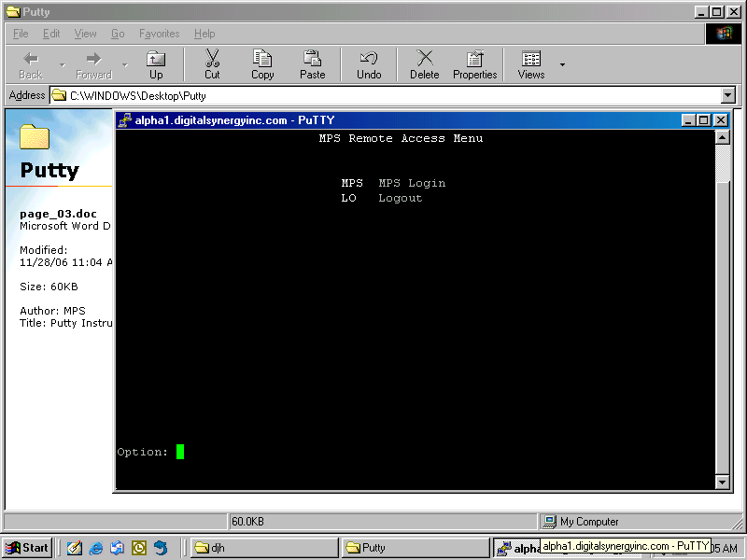Click the folder icon in Address bar

(59, 95)
